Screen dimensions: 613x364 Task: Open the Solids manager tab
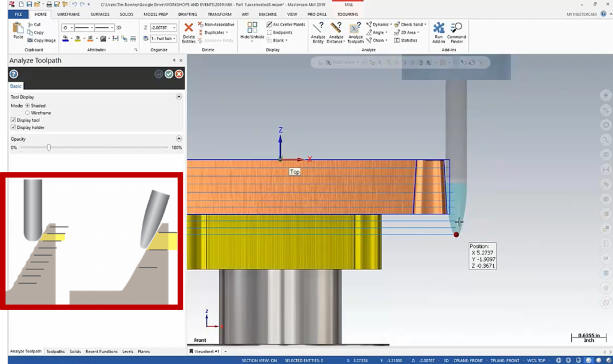75,352
